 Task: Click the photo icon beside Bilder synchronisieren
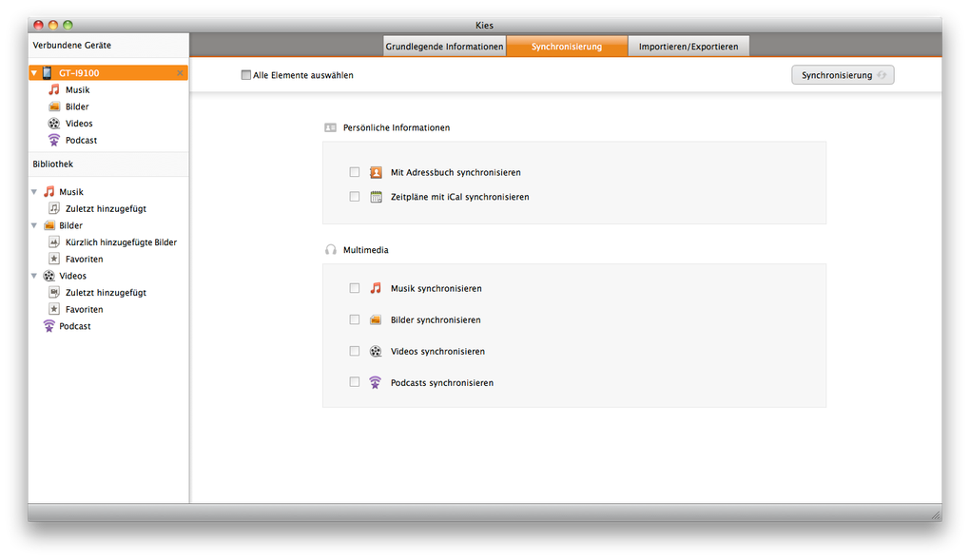click(x=376, y=319)
